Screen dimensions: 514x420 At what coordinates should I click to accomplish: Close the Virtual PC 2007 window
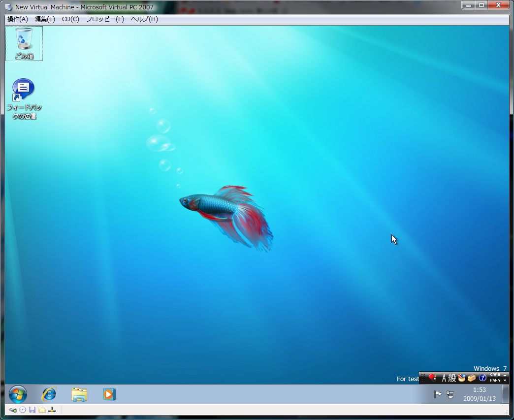pos(499,5)
